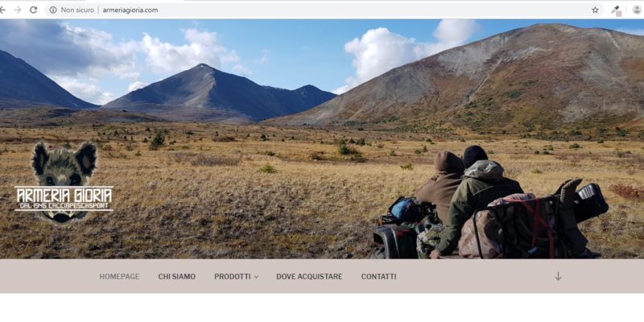The image size is (644, 322).
Task: Bookmark this page with the star icon
Action: pos(595,10)
